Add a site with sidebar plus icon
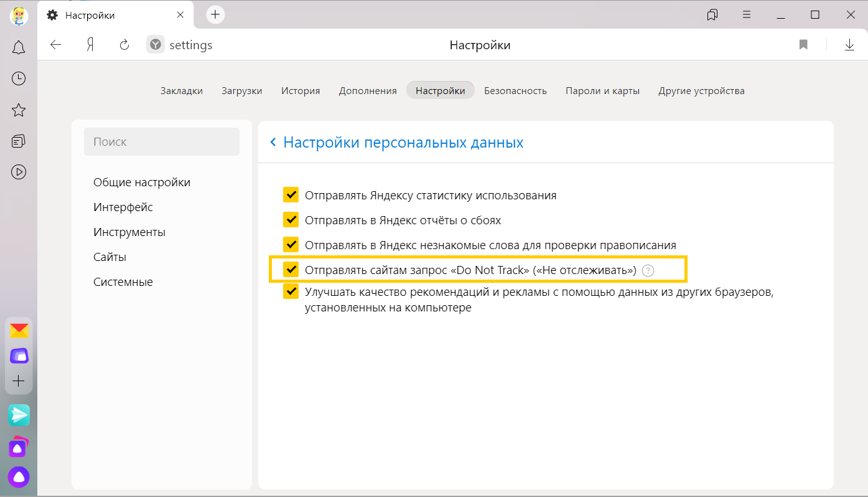Image resolution: width=868 pixels, height=497 pixels. point(19,381)
